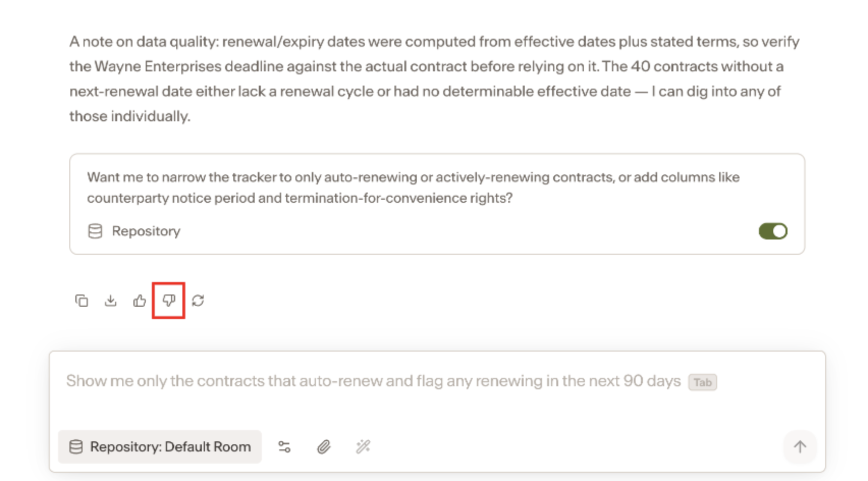Click the database icon beside Repository label
This screenshot has width=868, height=481.
tap(95, 231)
